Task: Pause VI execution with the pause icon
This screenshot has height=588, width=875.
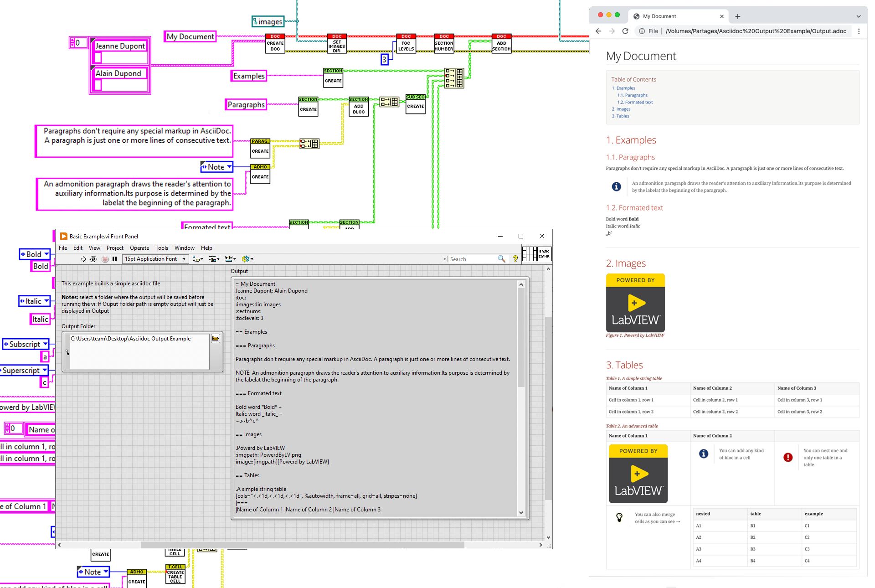Action: (x=114, y=258)
